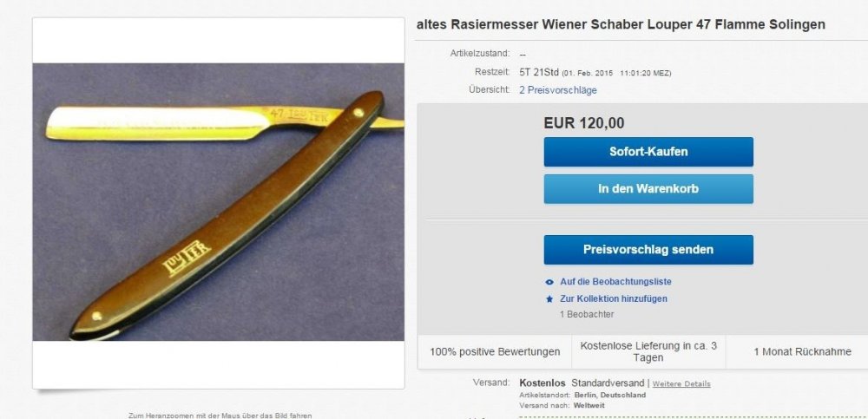Open the 2 Preisvorschläge link

pyautogui.click(x=558, y=90)
